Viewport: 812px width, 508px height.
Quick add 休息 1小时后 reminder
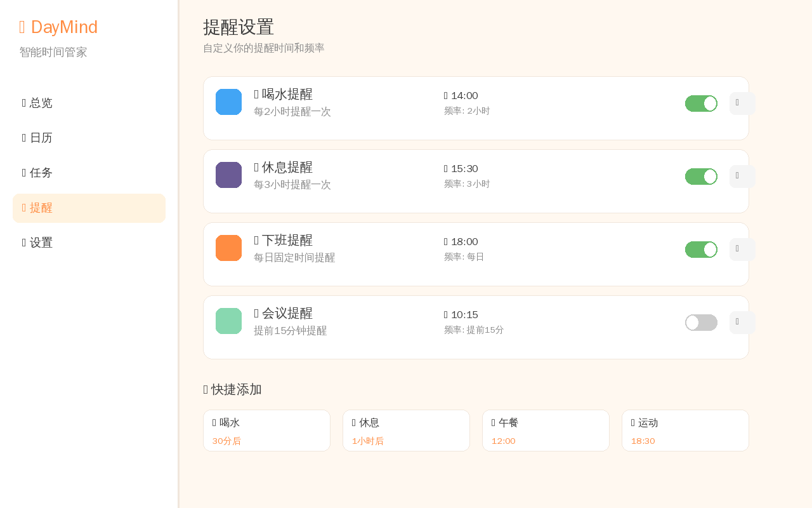coord(406,431)
